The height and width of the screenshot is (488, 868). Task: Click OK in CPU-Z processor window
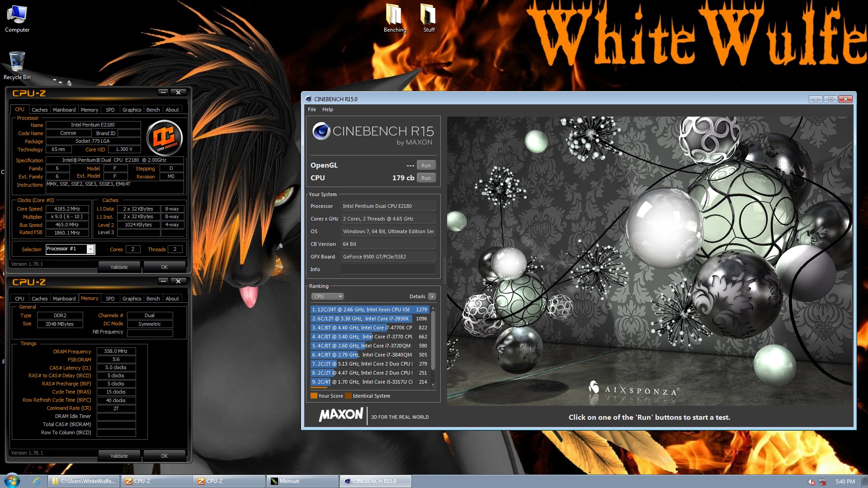[164, 267]
